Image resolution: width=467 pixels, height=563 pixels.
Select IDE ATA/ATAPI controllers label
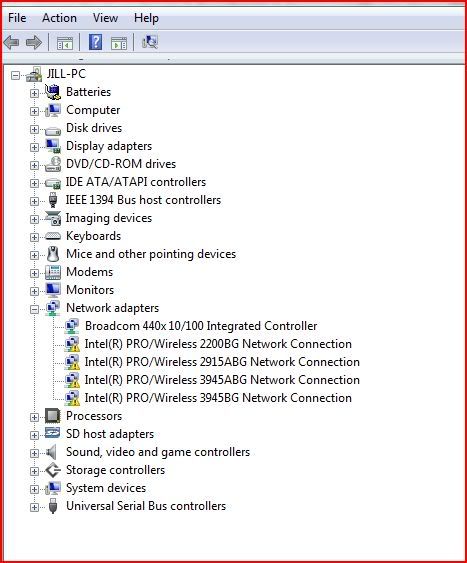pos(136,182)
